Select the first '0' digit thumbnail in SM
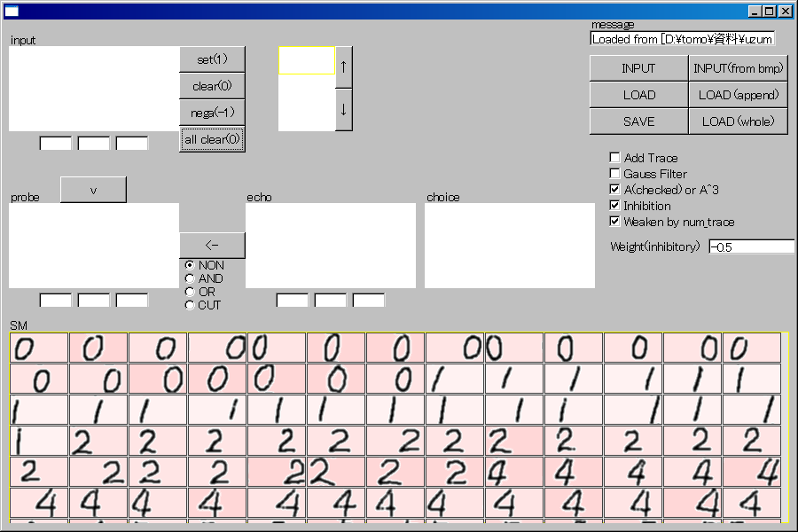798x532 pixels. (39, 348)
